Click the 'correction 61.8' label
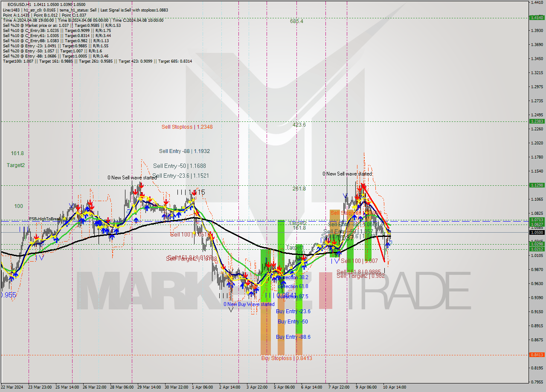Viewport: 546px width, 392px height. coord(293,286)
